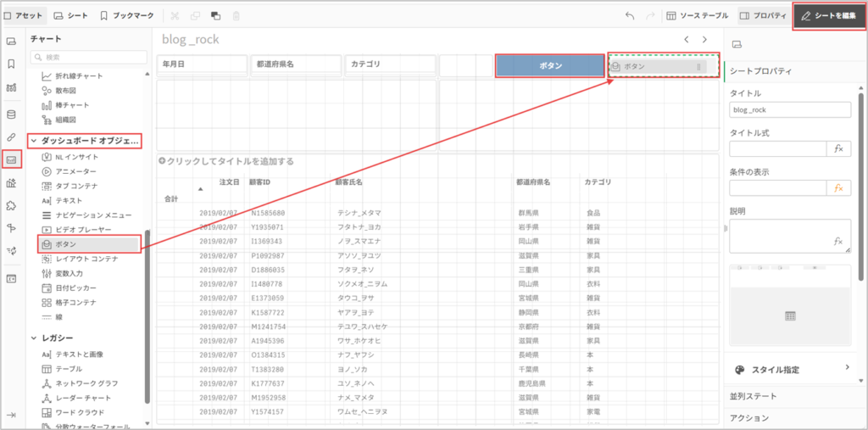868x430 pixels.
Task: Click the database Fields icon in the left sidebar
Action: pos(12,114)
